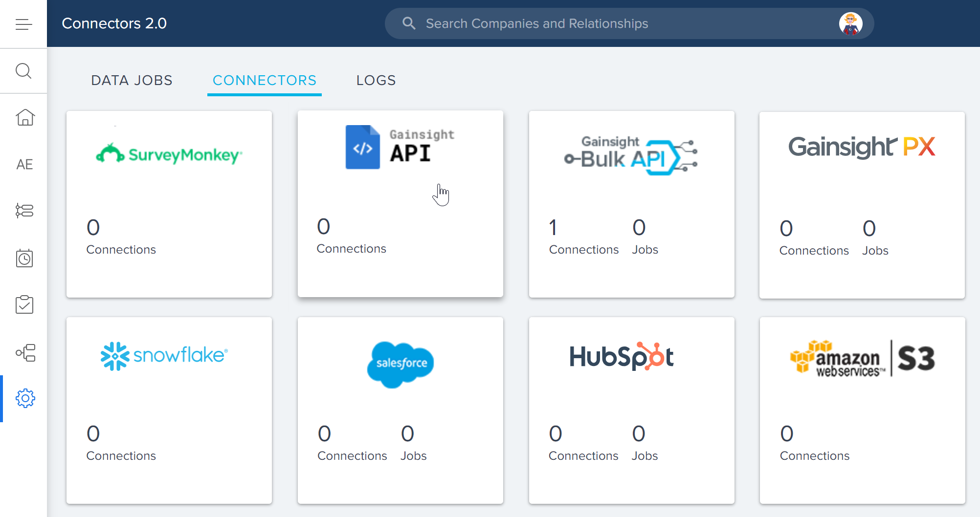Click the user avatar in header
This screenshot has height=517, width=980.
click(850, 23)
